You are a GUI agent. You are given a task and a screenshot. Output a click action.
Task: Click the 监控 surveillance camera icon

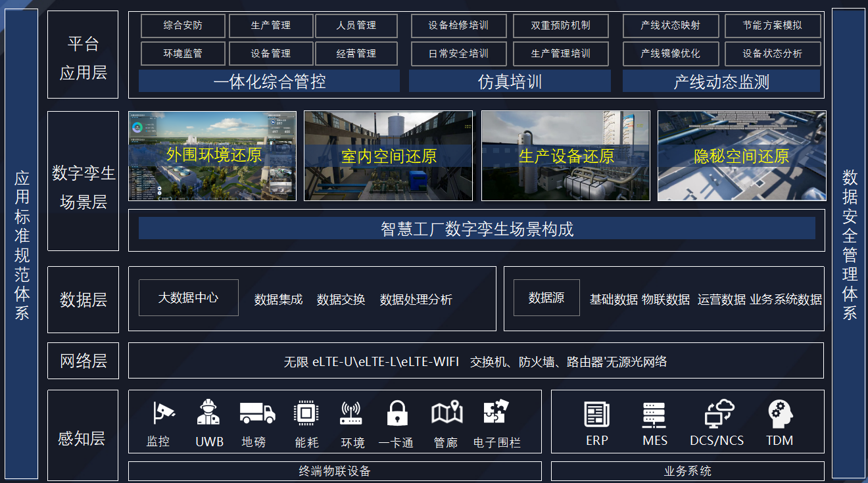click(x=162, y=413)
